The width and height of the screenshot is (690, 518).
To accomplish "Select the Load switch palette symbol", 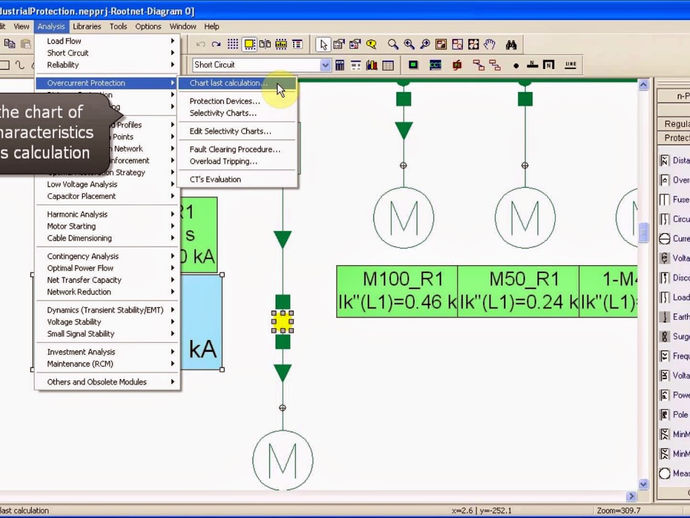I will (x=664, y=298).
